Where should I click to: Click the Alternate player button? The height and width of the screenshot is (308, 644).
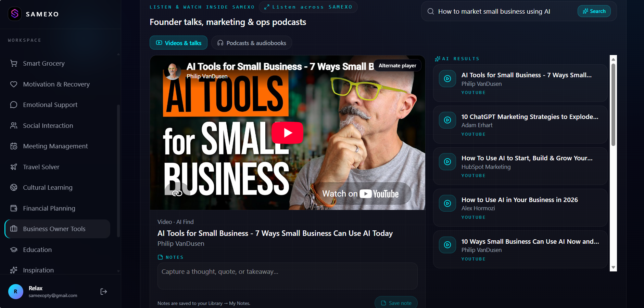[397, 66]
